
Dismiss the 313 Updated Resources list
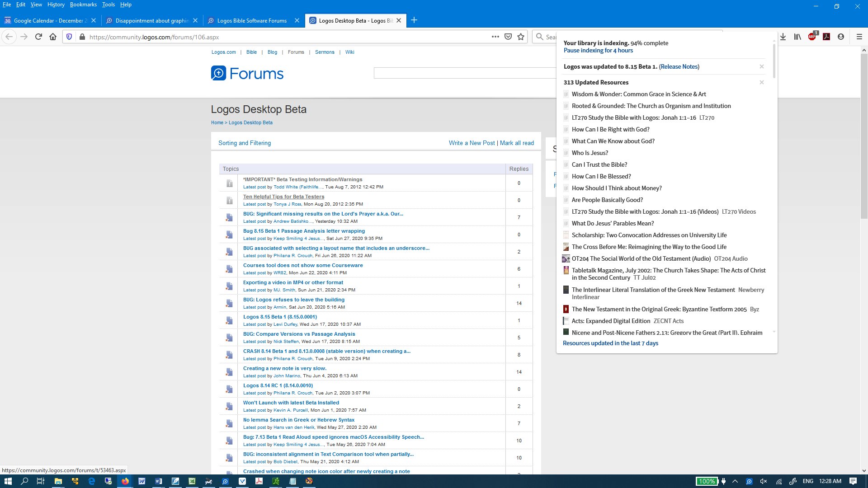point(762,82)
